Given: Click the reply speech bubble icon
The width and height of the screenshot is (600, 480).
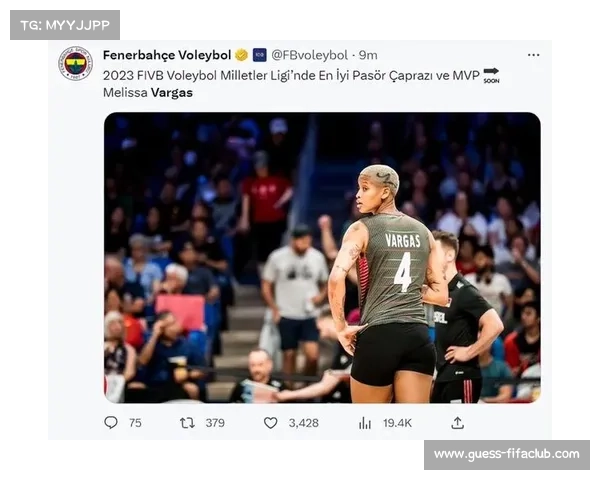Looking at the screenshot, I should pyautogui.click(x=111, y=423).
